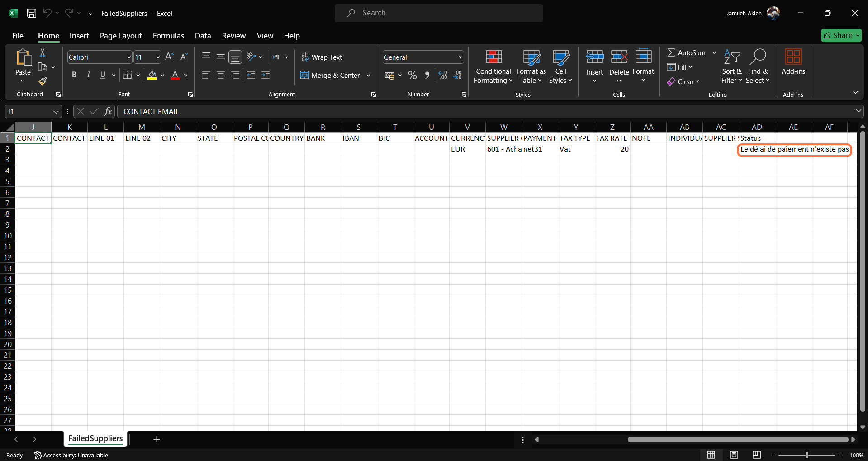868x461 pixels.
Task: Toggle Wrap Text
Action: [322, 57]
